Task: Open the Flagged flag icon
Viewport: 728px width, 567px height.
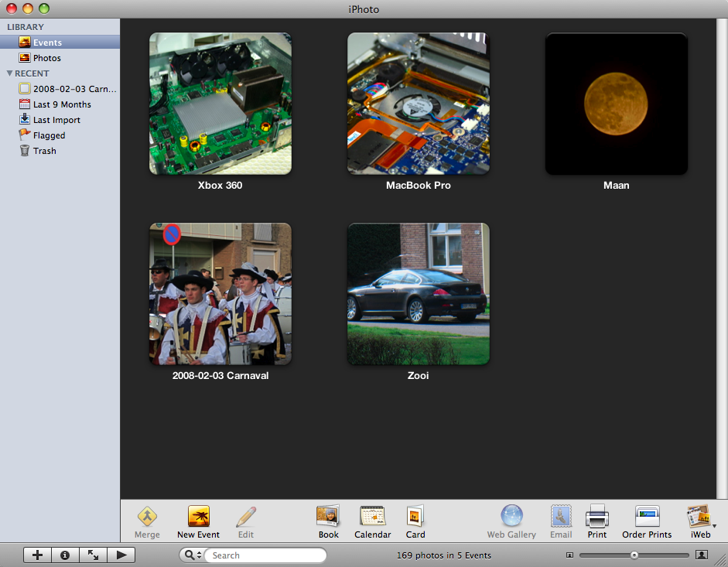Action: 25,135
